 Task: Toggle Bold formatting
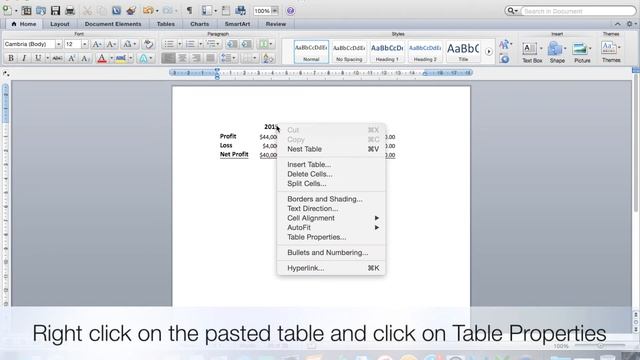(11, 58)
